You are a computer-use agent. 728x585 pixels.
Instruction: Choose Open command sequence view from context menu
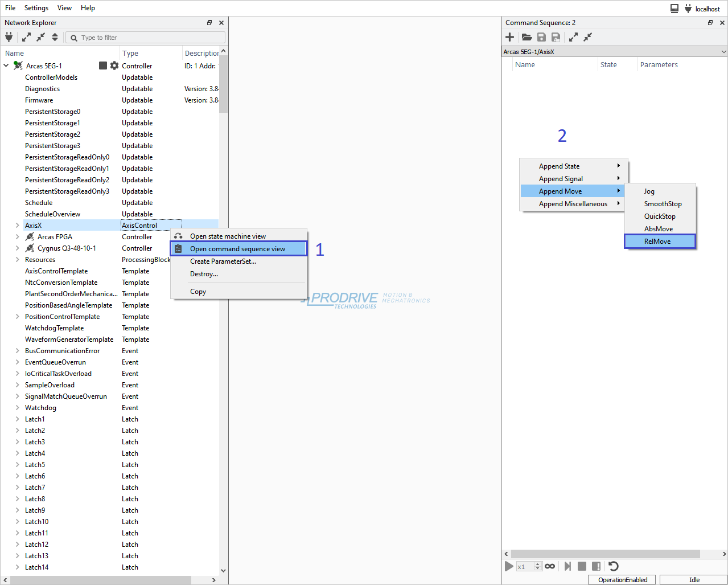click(x=238, y=248)
